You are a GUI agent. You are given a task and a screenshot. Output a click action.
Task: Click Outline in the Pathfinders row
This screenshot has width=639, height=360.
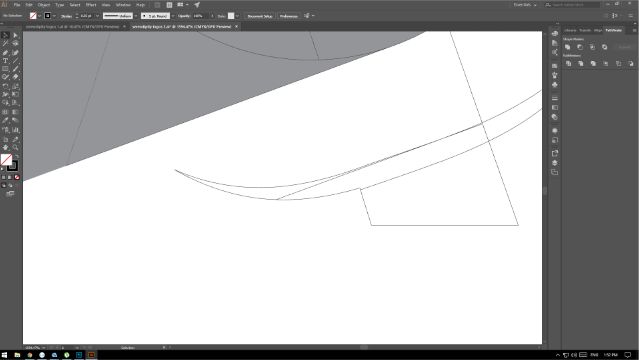pyautogui.click(x=619, y=64)
